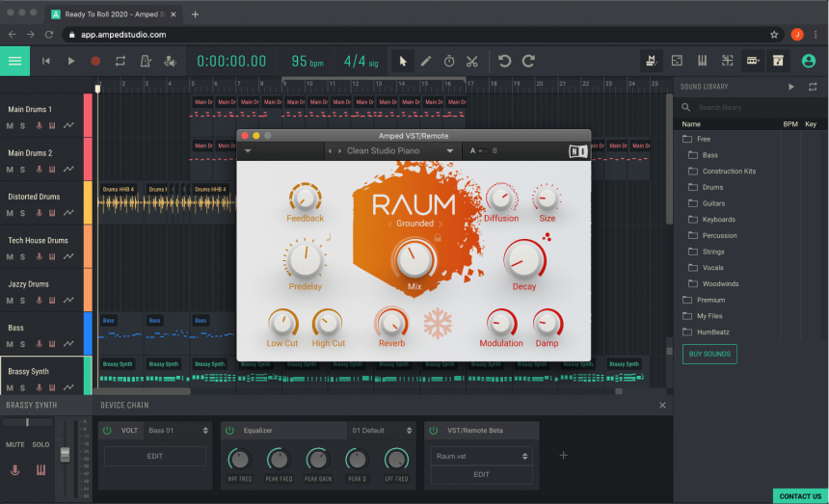The height and width of the screenshot is (504, 829).
Task: Click the PEAK GAIN equalizer knob
Action: point(318,460)
